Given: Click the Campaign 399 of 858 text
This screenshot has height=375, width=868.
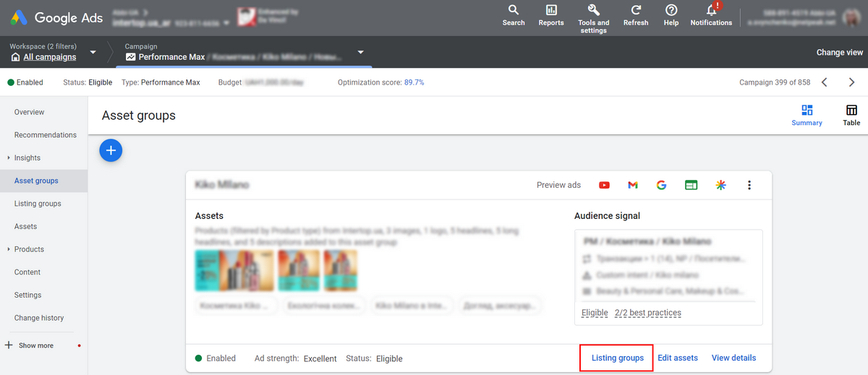Looking at the screenshot, I should [775, 82].
